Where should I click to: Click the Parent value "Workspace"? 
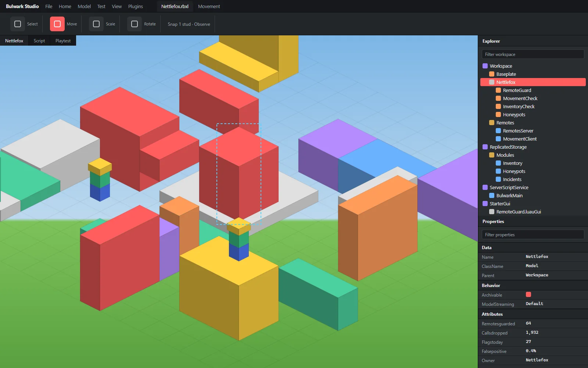[x=537, y=275]
